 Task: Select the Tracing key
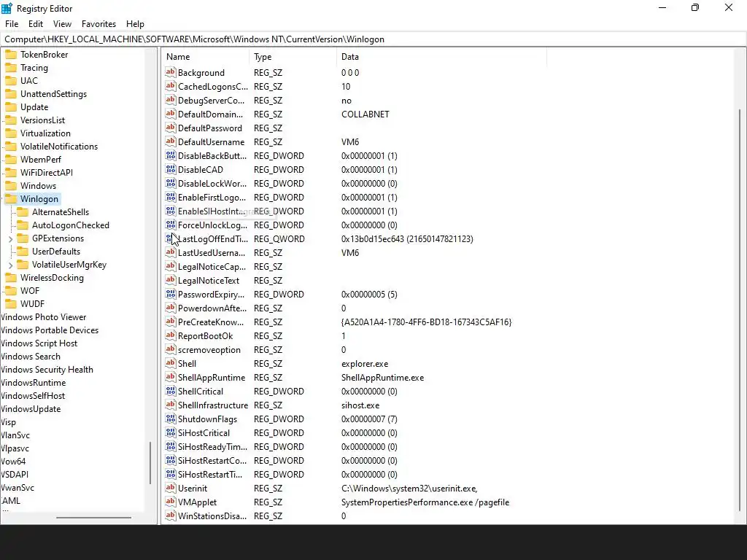pyautogui.click(x=34, y=68)
